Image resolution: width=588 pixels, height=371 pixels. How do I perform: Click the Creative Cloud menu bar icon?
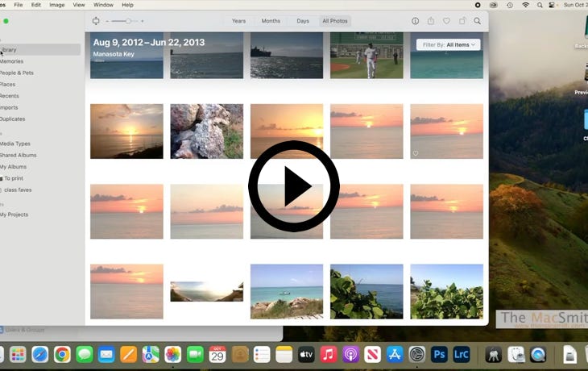pos(494,5)
